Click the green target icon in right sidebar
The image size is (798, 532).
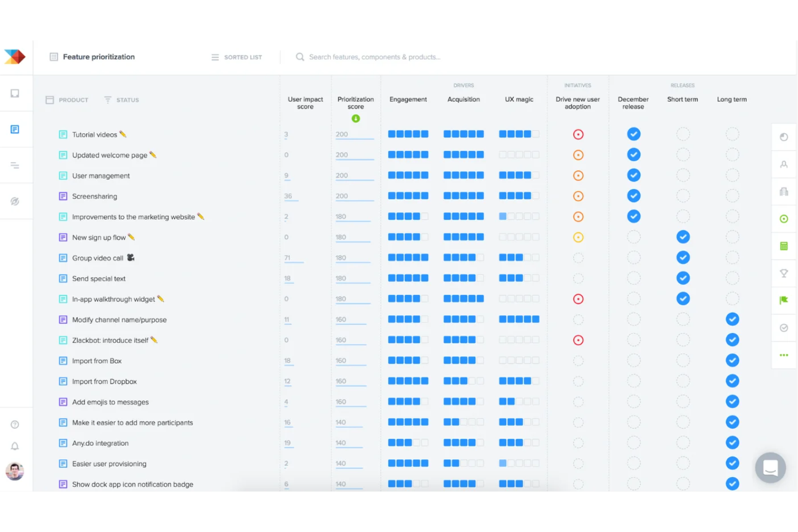[784, 219]
